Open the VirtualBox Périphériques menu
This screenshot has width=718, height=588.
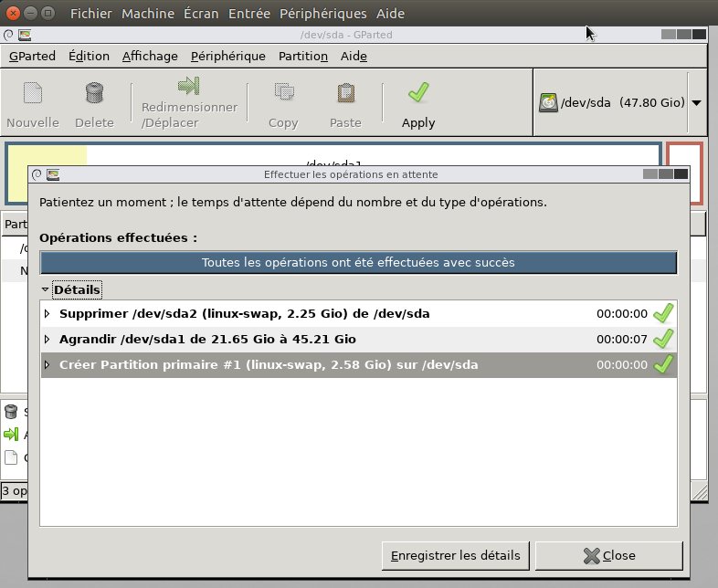(x=322, y=14)
